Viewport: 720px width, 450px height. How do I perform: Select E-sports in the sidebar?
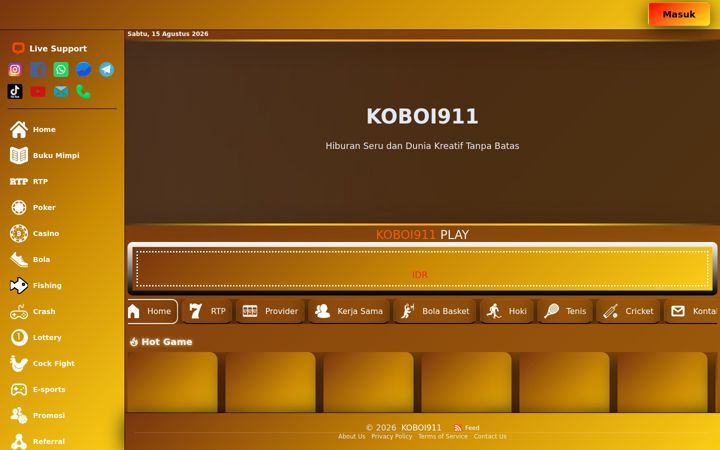[38, 389]
